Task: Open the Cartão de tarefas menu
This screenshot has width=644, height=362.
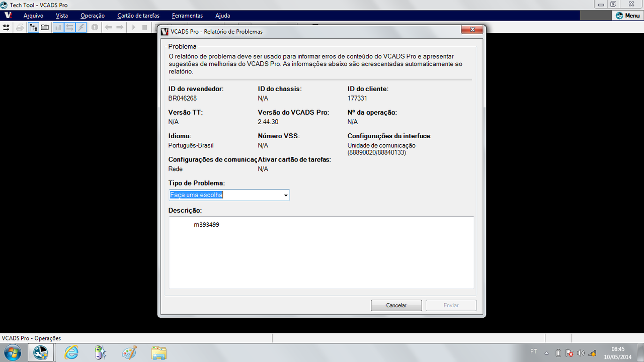Action: pos(138,16)
